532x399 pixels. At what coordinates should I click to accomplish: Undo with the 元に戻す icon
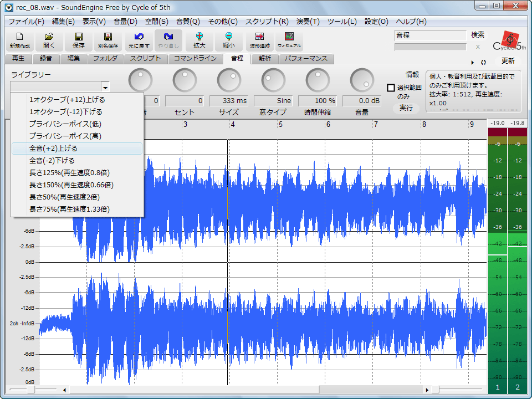pos(139,40)
